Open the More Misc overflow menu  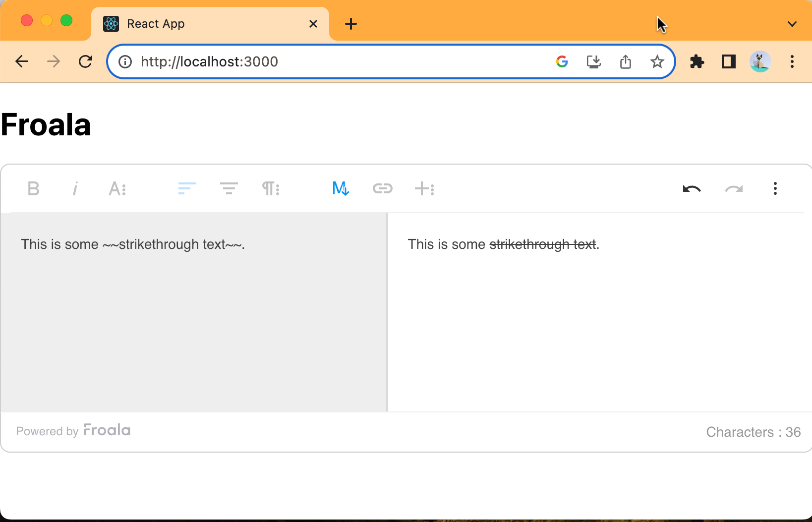[775, 188]
